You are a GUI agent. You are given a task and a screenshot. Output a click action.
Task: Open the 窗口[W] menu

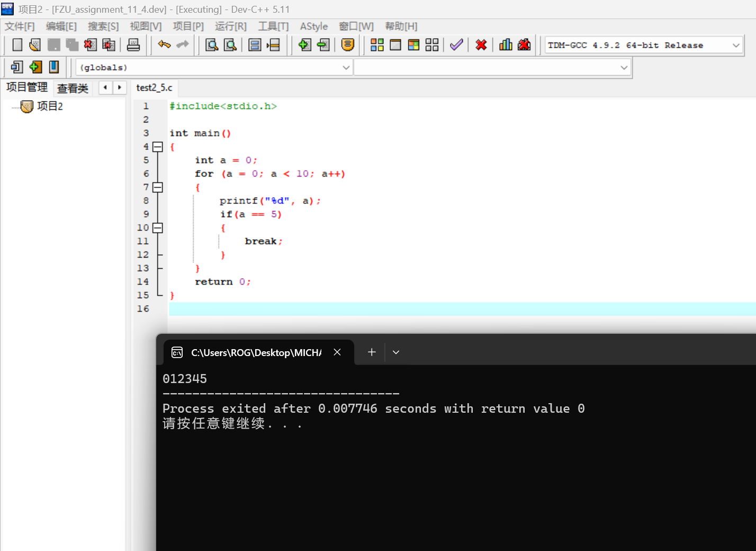356,26
